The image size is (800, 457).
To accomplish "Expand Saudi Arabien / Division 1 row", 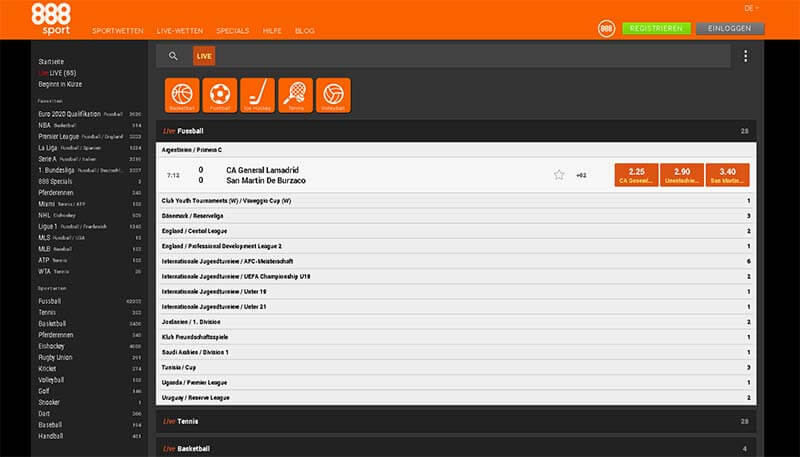I will (x=456, y=352).
